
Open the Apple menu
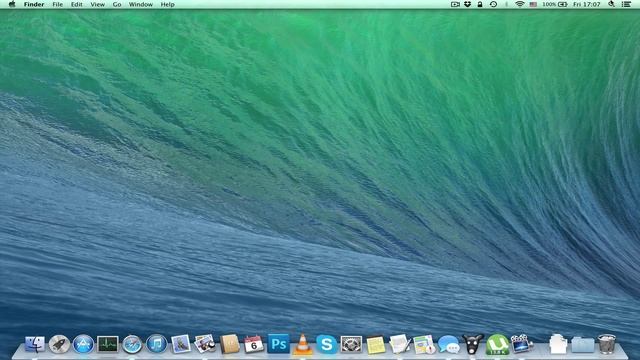coord(12,4)
